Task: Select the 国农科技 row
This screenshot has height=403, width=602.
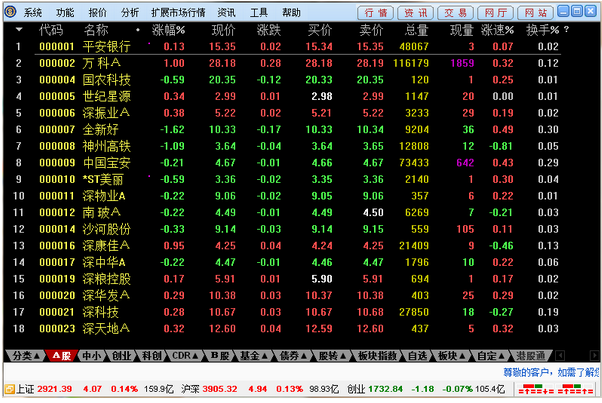Action: click(286, 80)
